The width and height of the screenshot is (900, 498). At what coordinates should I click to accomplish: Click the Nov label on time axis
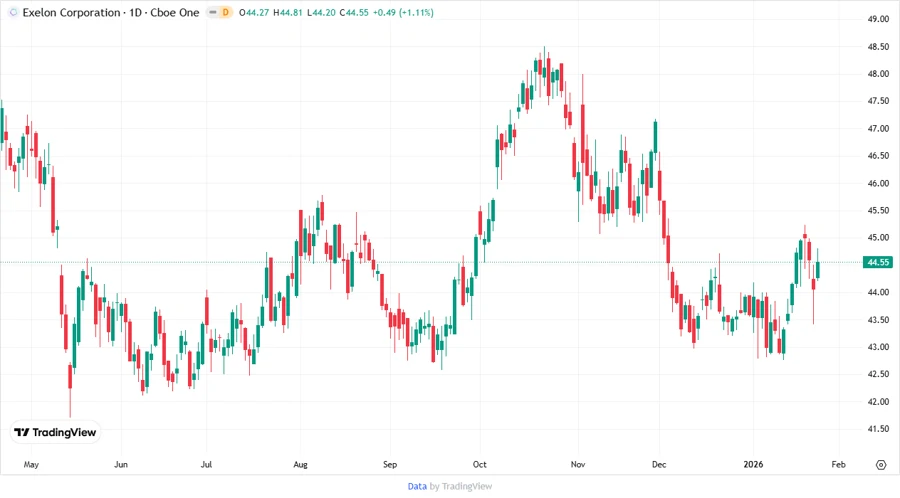[x=577, y=465]
